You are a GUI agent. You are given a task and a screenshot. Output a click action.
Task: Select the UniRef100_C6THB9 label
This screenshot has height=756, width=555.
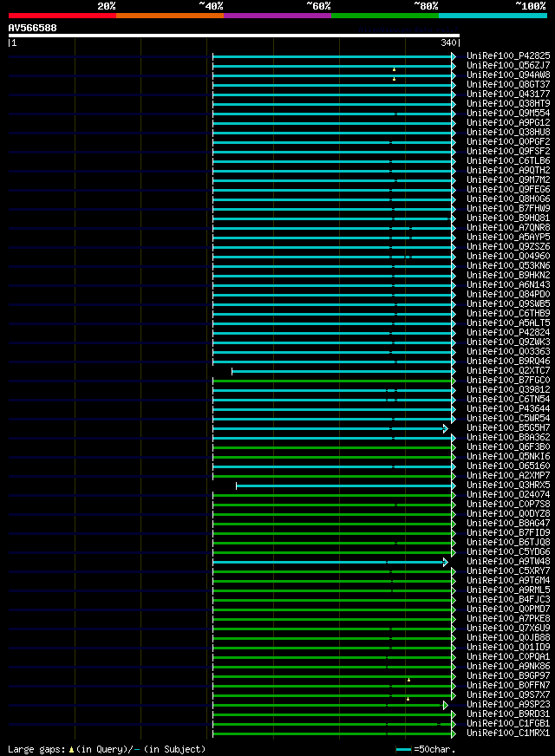pos(508,313)
